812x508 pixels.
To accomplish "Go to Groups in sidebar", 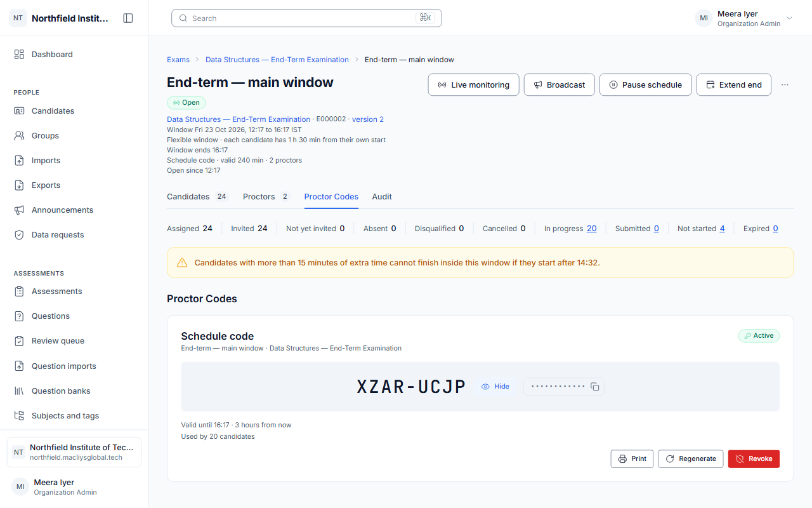I will [74, 136].
